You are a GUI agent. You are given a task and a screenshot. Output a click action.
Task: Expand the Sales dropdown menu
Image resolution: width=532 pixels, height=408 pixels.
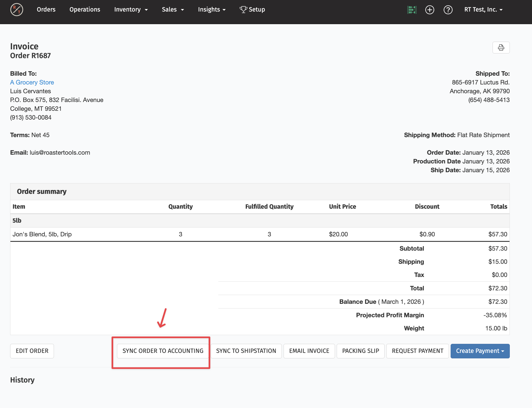click(173, 10)
